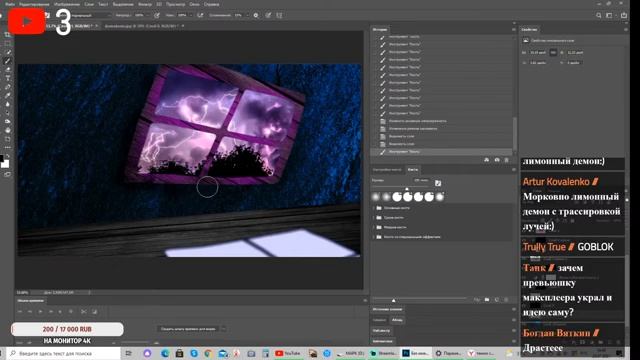Viewport: 640px width, 360px height.
Task: Open timeline playback settings gear
Action: 71,311
